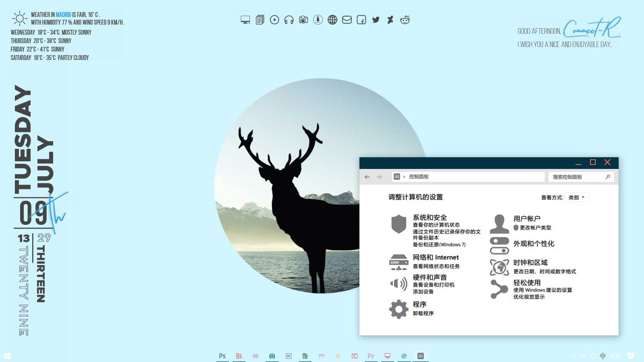Click the 搜索控制面板 search field
Image resolution: width=644 pixels, height=362 pixels.
click(x=581, y=177)
